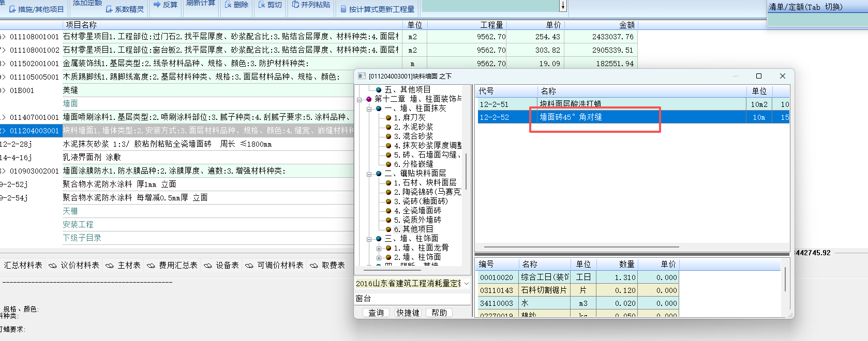Click the 反算 arrow icon
The width and height of the screenshot is (868, 341).
point(157,5)
